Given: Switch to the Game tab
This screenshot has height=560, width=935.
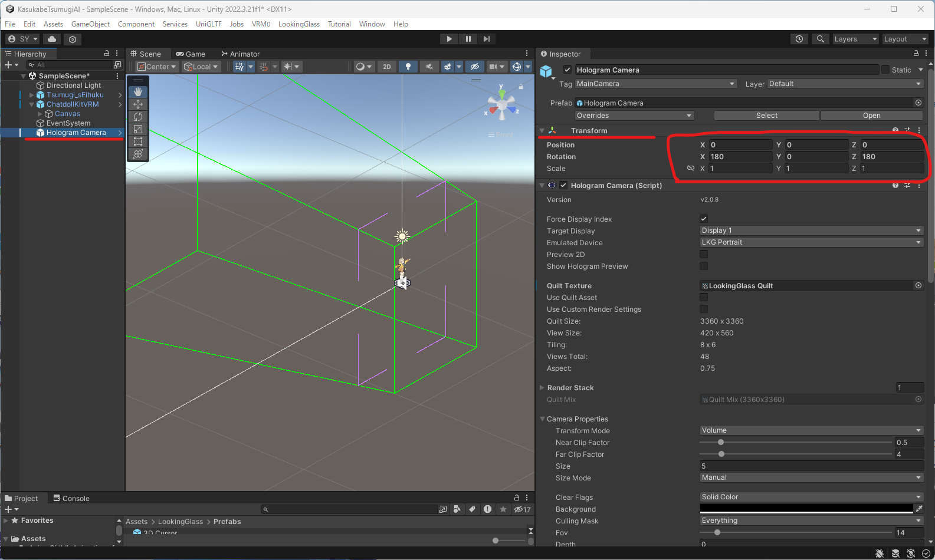Looking at the screenshot, I should pyautogui.click(x=190, y=54).
